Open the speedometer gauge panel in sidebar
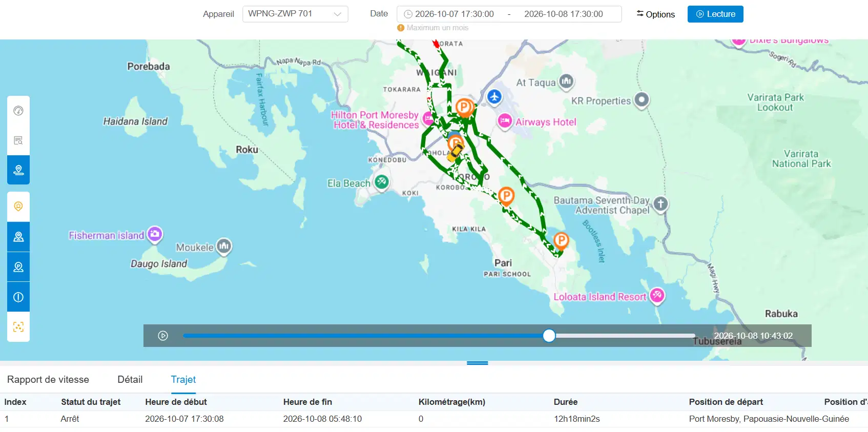 tap(18, 111)
